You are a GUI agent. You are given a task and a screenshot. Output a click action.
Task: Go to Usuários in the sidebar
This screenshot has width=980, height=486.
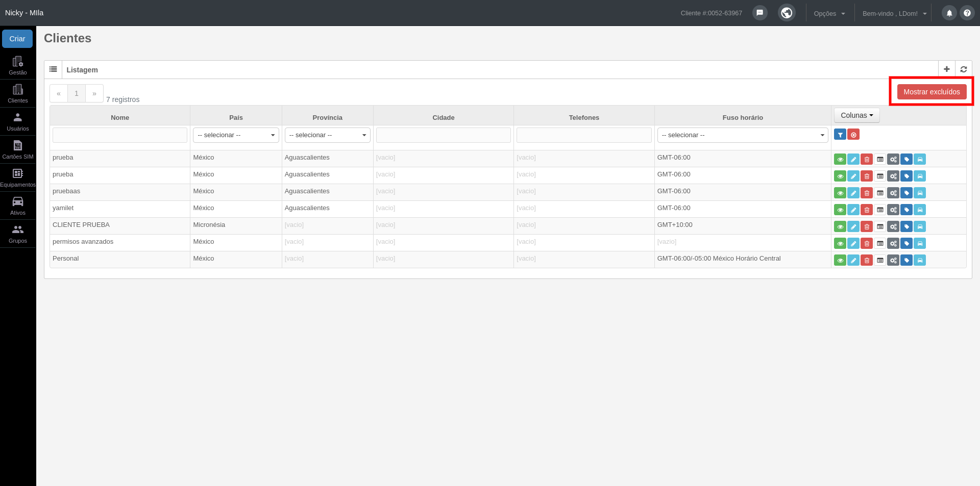pyautogui.click(x=18, y=122)
